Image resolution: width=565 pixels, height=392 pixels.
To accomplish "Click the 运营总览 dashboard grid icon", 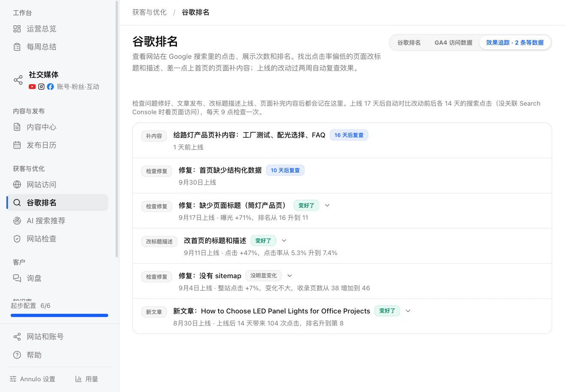I will point(17,29).
